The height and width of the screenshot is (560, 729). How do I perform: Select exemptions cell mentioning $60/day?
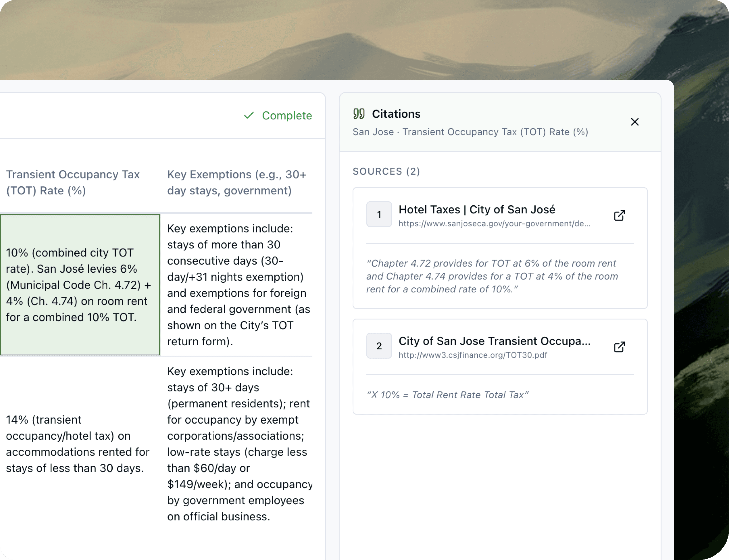(238, 444)
